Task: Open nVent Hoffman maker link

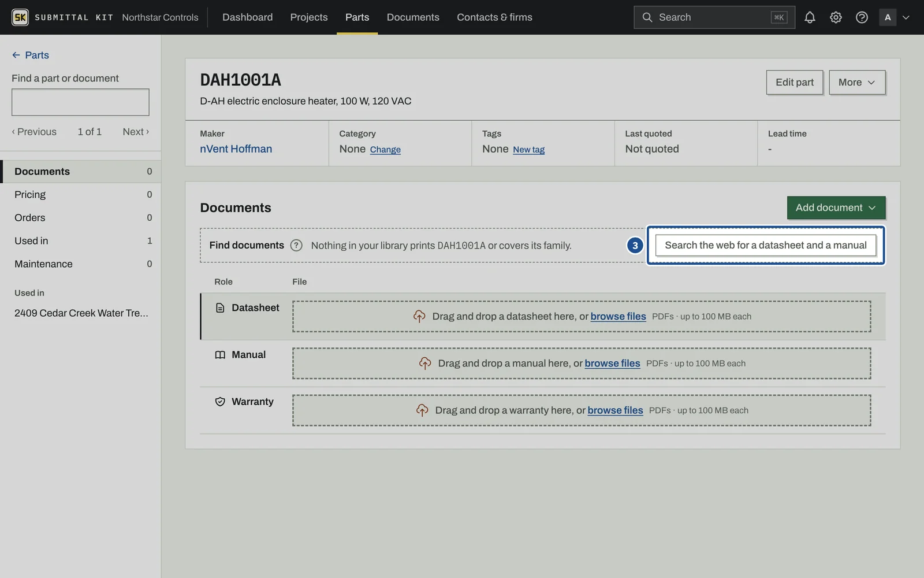Action: coord(236,149)
